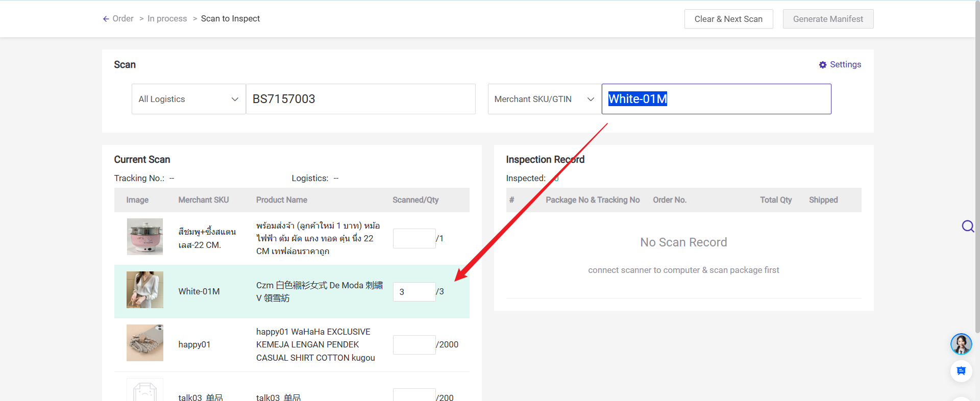The width and height of the screenshot is (980, 401).
Task: Open the Settings gear icon
Action: (x=823, y=65)
